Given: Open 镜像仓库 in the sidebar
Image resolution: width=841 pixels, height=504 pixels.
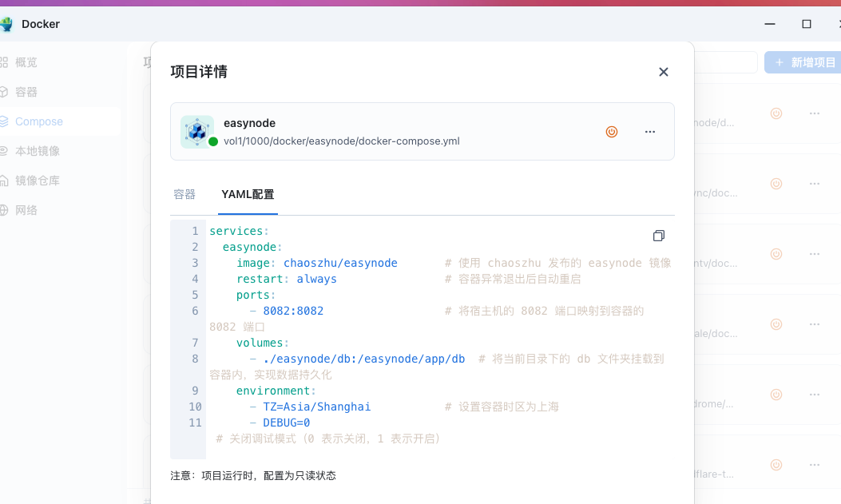Looking at the screenshot, I should coord(37,181).
